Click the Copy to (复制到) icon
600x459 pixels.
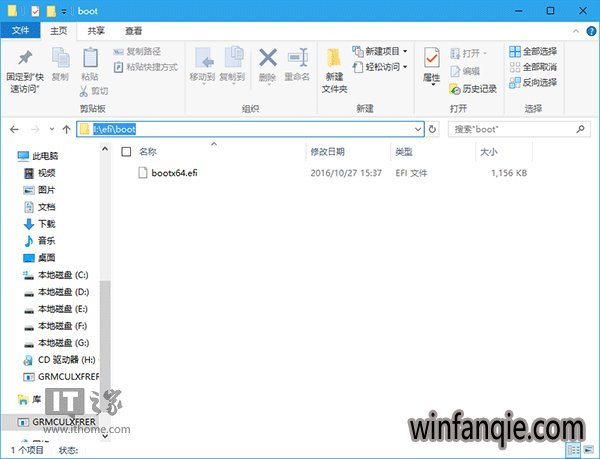click(x=233, y=57)
